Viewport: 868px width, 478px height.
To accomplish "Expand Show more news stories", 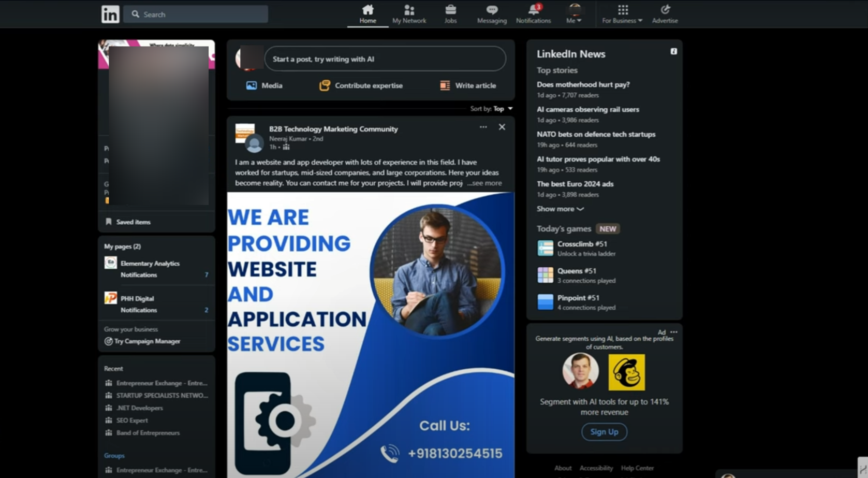I will pyautogui.click(x=560, y=209).
